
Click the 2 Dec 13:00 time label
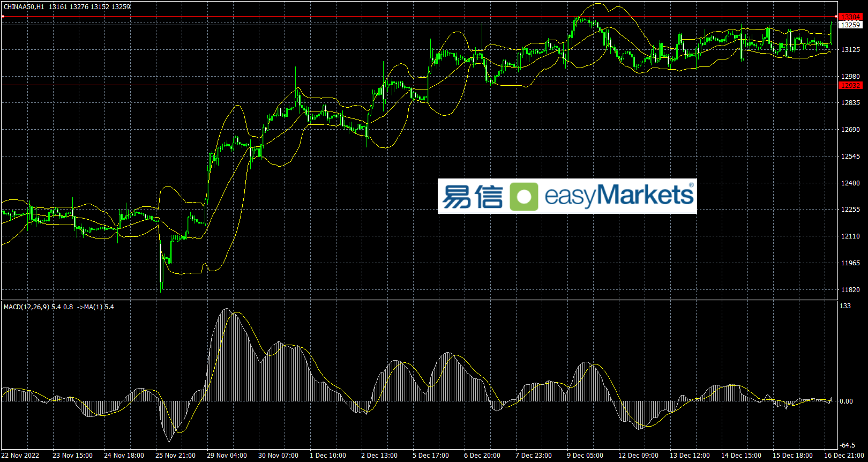click(379, 456)
